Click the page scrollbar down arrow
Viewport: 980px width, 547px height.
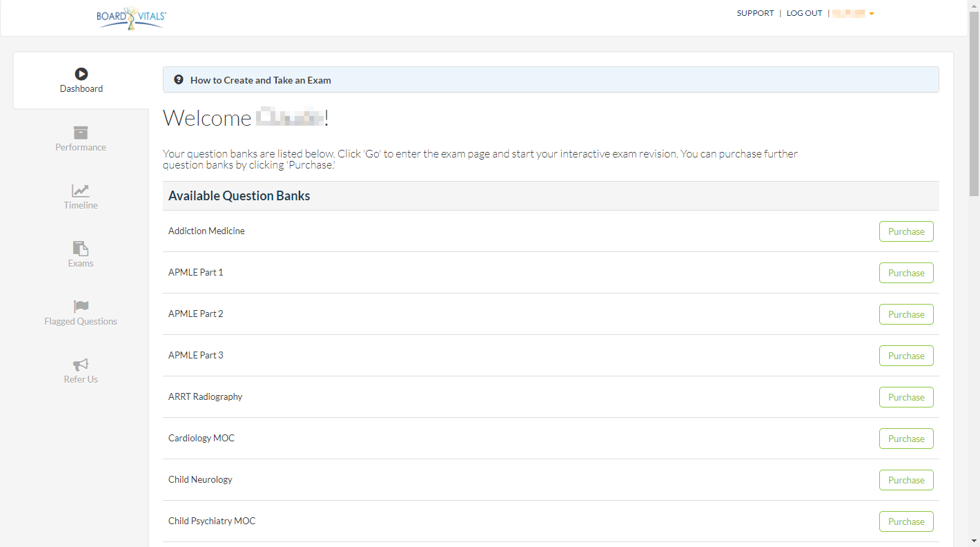coord(974,541)
